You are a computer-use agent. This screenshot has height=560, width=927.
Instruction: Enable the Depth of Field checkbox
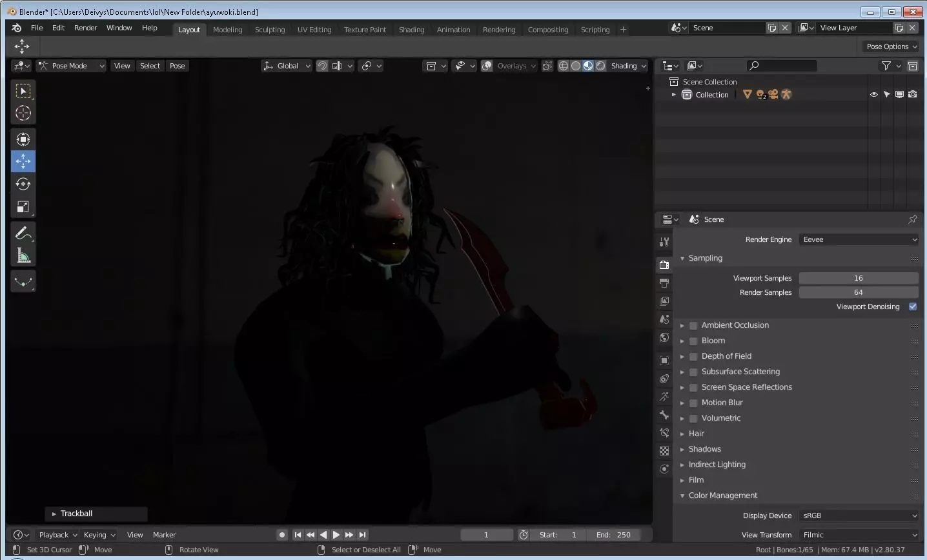693,356
